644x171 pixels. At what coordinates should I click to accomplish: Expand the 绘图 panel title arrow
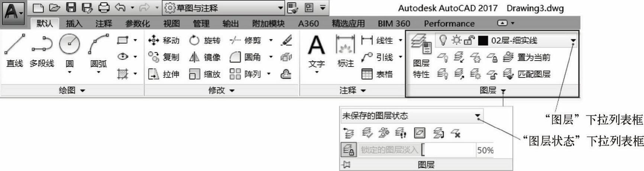[82, 90]
